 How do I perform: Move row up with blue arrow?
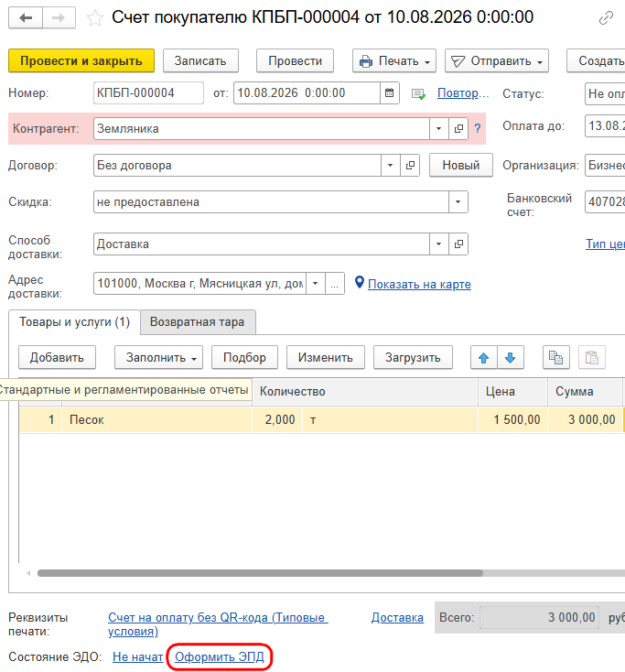point(484,357)
